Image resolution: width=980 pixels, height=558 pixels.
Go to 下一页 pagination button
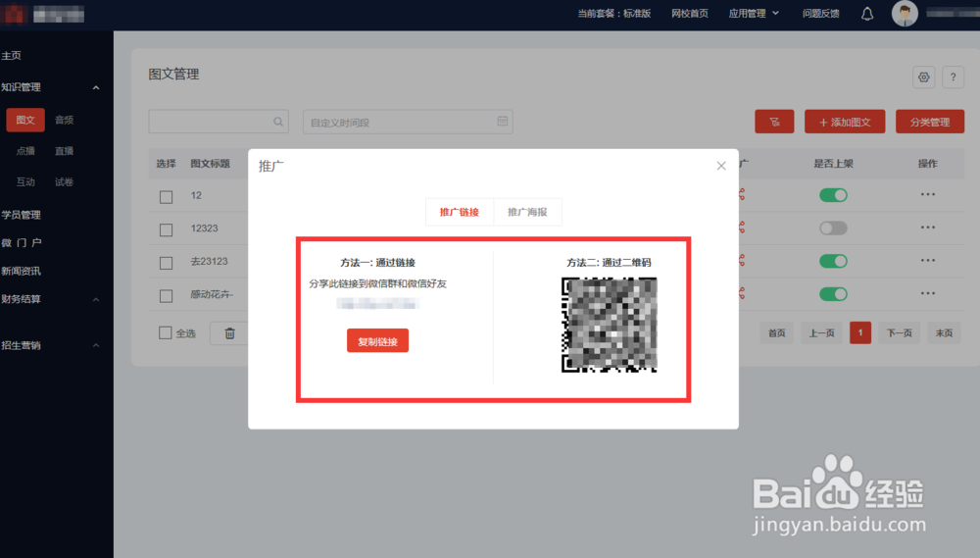pyautogui.click(x=899, y=332)
